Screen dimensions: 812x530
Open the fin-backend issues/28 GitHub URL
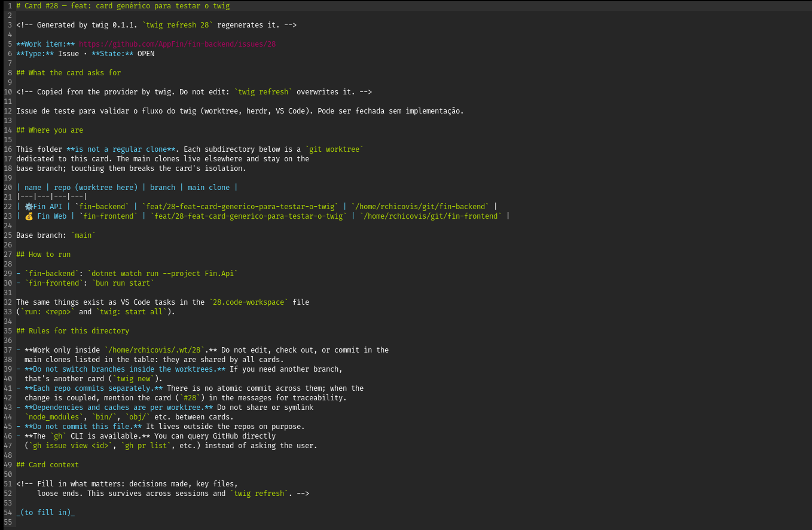tap(177, 44)
